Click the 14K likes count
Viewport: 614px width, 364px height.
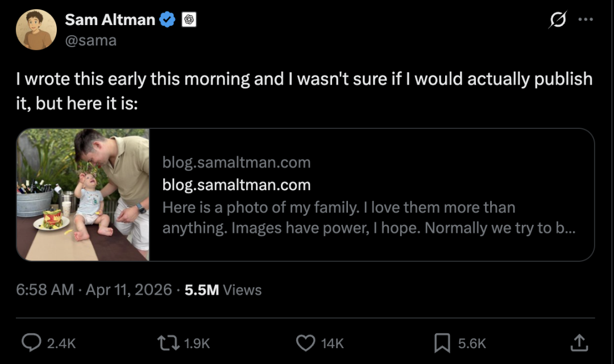[332, 343]
